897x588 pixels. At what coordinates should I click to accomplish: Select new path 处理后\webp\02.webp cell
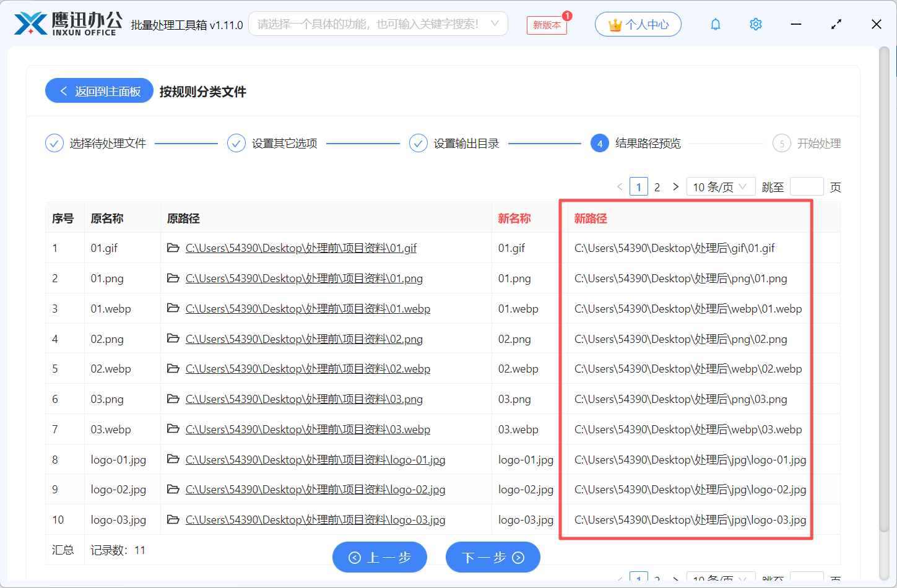tap(688, 369)
